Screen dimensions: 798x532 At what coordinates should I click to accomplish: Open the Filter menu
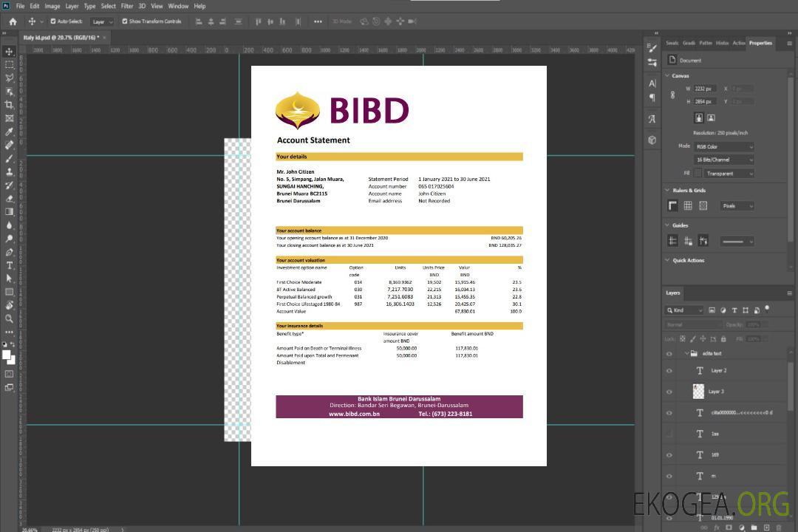[x=127, y=6]
